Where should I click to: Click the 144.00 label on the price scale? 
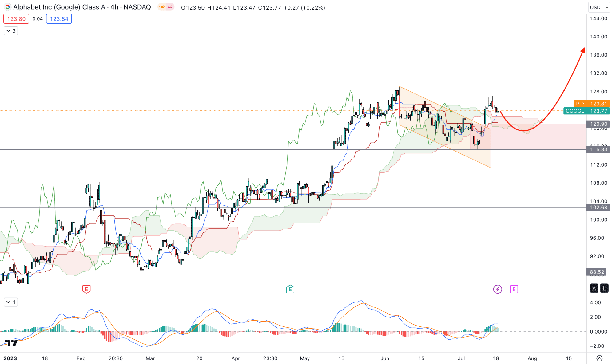coord(598,18)
